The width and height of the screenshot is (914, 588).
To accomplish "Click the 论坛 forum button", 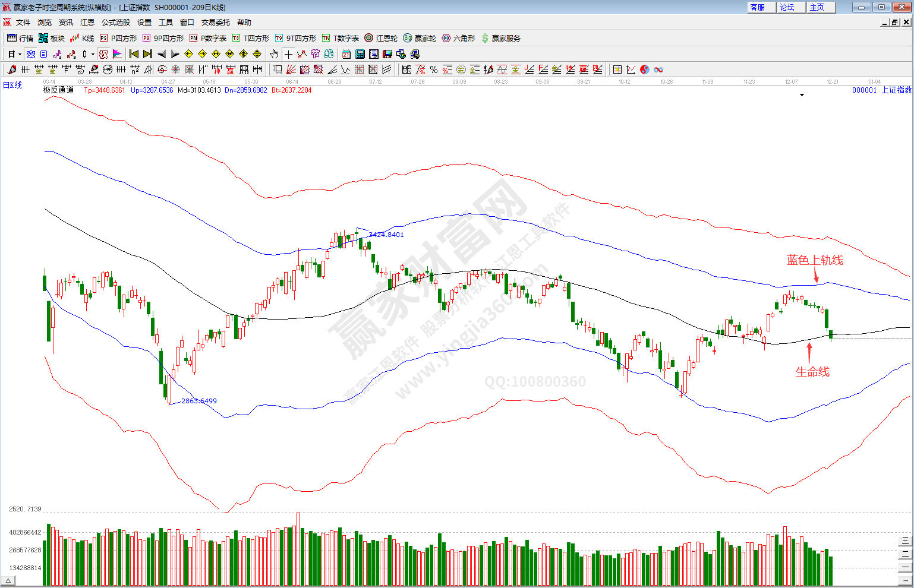I will pyautogui.click(x=791, y=7).
